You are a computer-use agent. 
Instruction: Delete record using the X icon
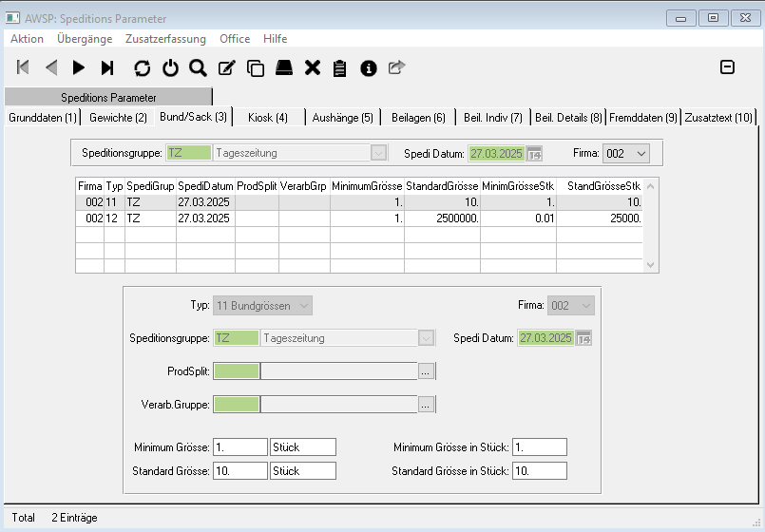(x=312, y=67)
